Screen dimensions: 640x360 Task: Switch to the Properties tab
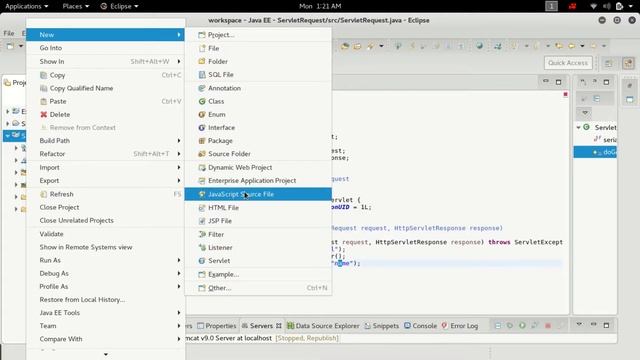(x=217, y=326)
